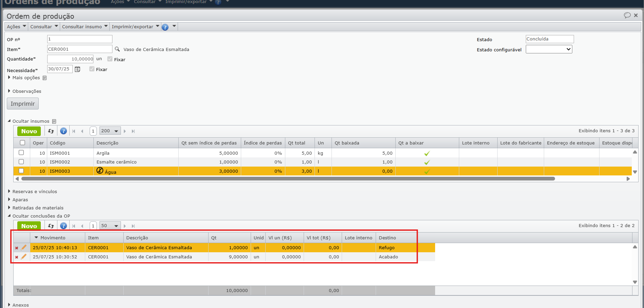Click the insumos grid scroll-right arrow
The width and height of the screenshot is (644, 308).
coord(628,179)
